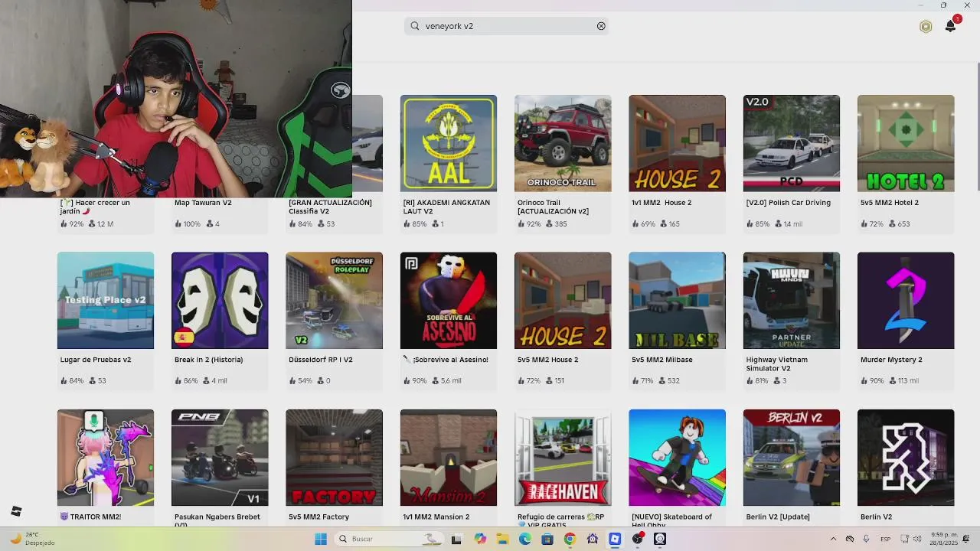Click 'Düsseldorf RP I V2' title
This screenshot has width=980, height=551.
click(321, 360)
